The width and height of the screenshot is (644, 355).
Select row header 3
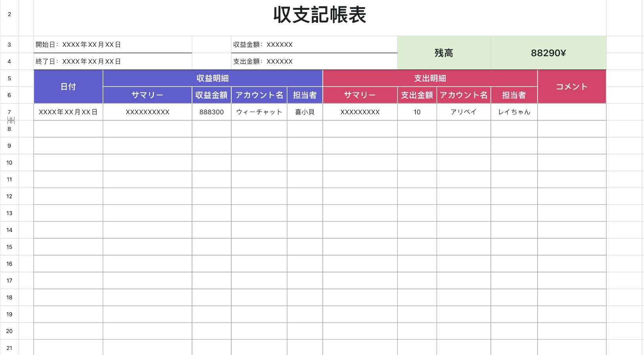(9, 44)
